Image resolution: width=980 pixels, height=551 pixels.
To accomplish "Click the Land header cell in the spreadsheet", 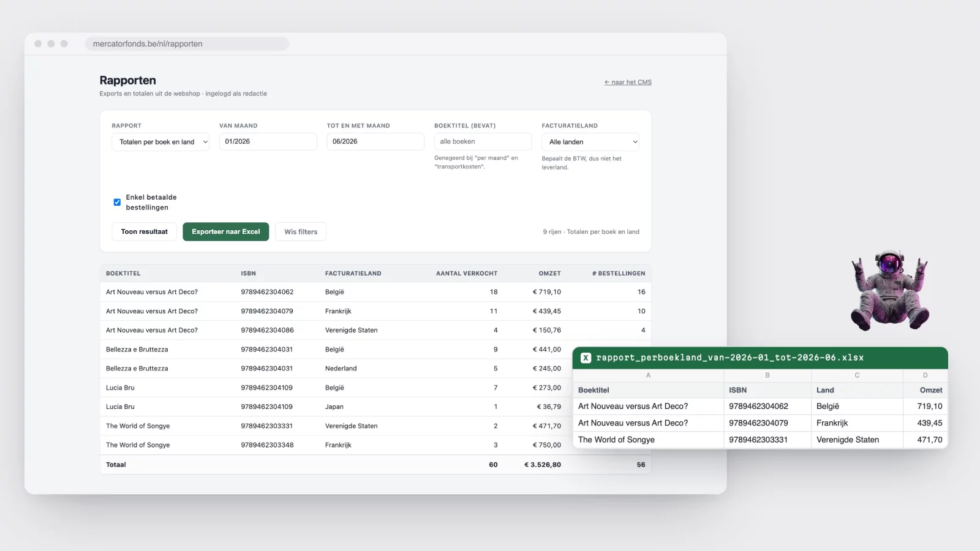I will (857, 390).
